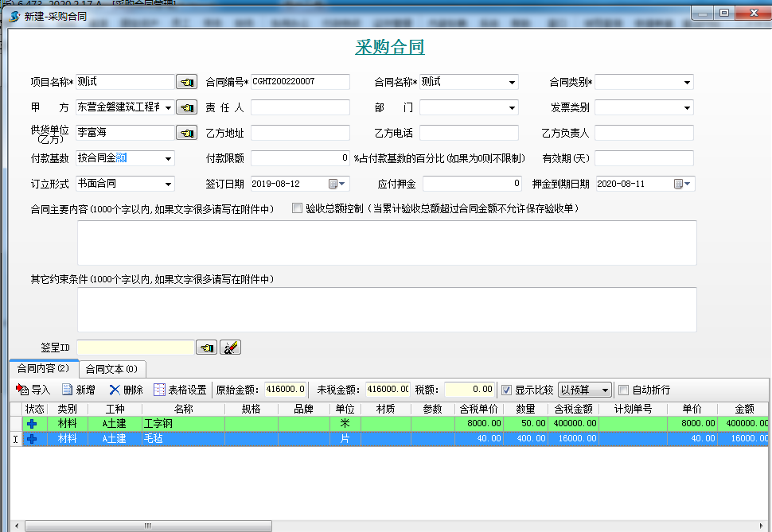The height and width of the screenshot is (532, 772).
Task: Expand the 以预算 comparison dropdown
Action: pyautogui.click(x=605, y=390)
